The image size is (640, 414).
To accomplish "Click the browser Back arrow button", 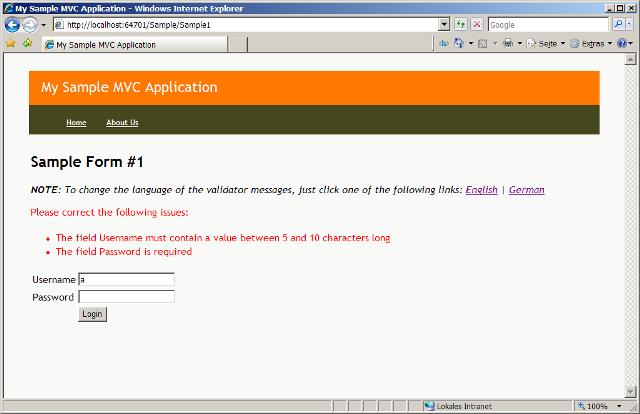I will [13, 25].
